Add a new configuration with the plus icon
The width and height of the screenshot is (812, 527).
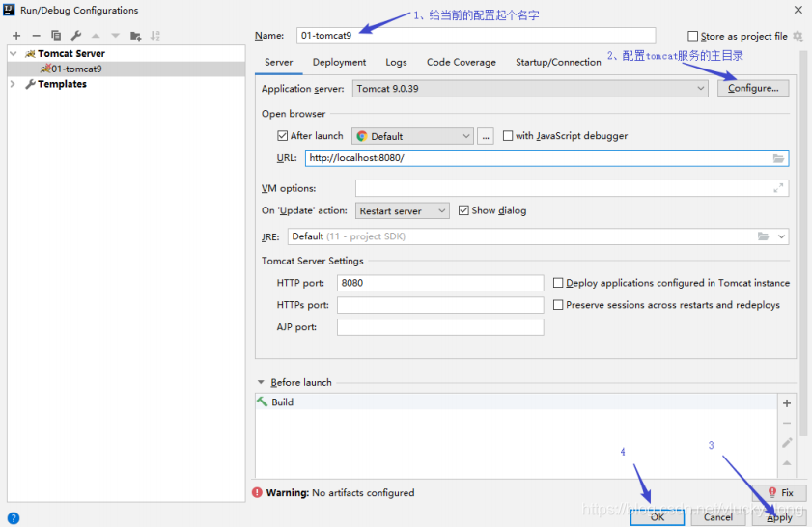tap(16, 35)
